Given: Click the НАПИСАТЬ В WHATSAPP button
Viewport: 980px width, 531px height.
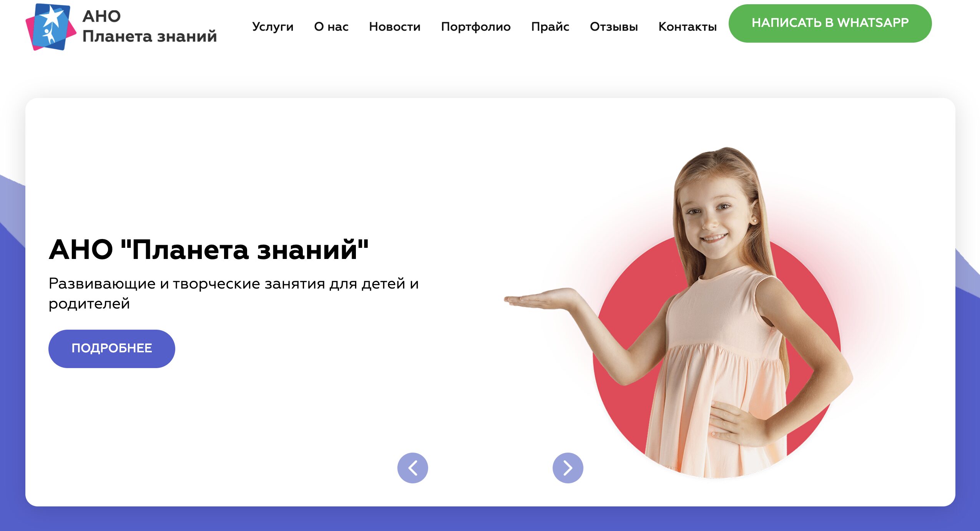Looking at the screenshot, I should pos(830,23).
